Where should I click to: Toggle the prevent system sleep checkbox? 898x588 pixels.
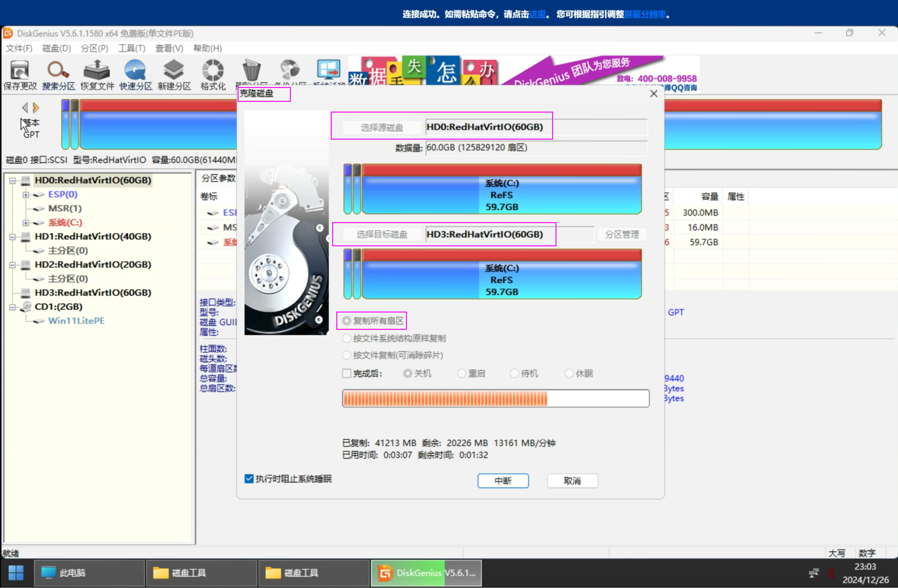(x=249, y=479)
